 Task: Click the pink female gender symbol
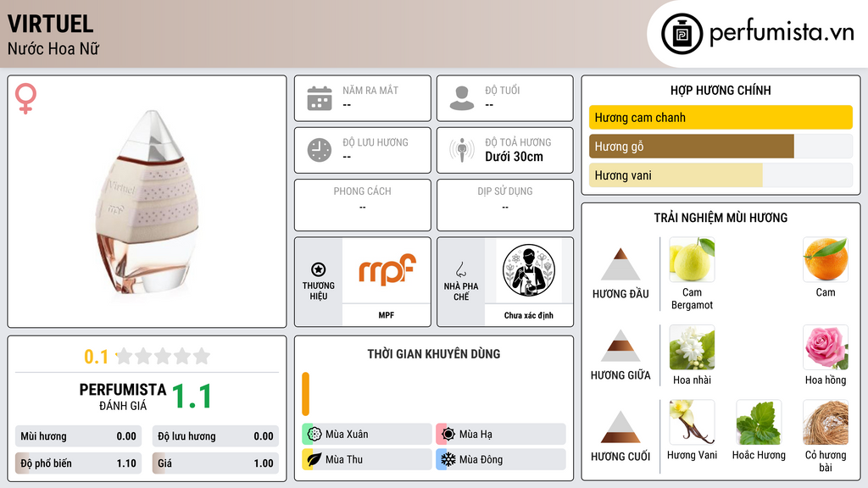coord(25,98)
